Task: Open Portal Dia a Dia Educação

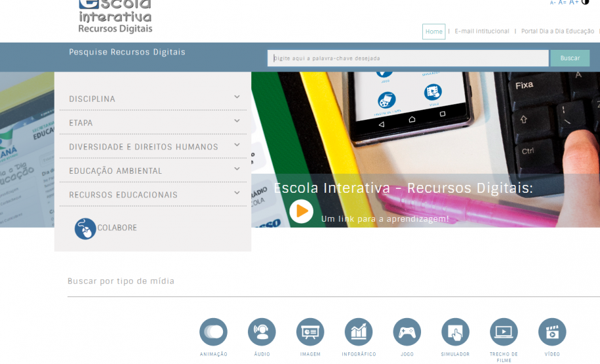Action: [x=557, y=31]
